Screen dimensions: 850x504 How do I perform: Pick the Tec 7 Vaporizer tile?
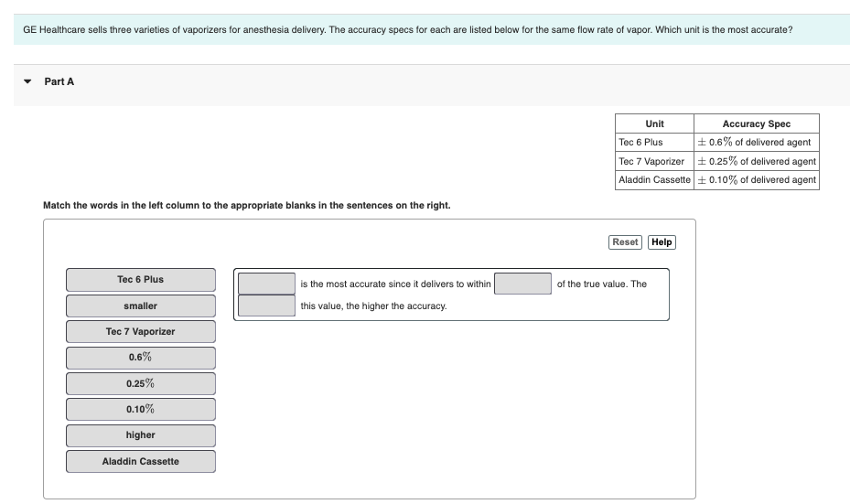(x=140, y=332)
